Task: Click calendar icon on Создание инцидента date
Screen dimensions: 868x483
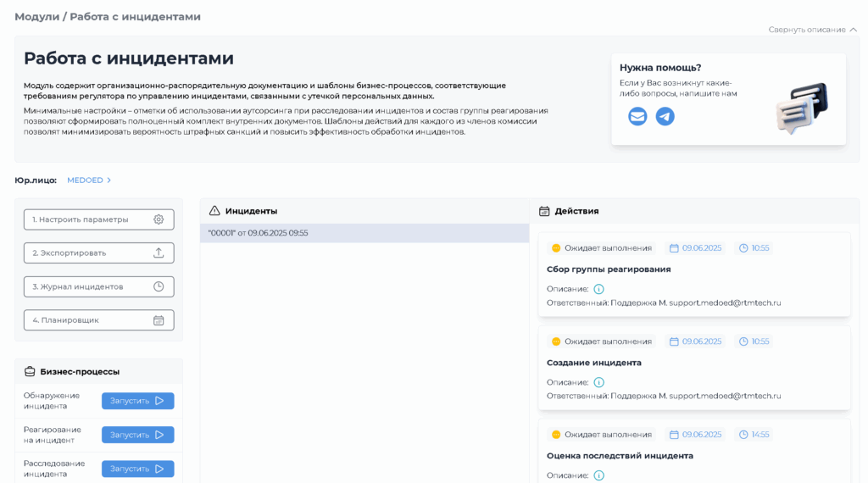Action: click(674, 341)
